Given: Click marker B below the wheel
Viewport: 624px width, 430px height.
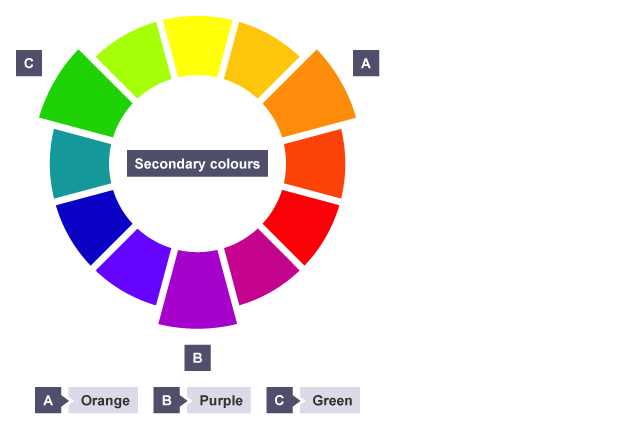Looking at the screenshot, I should pos(198,357).
